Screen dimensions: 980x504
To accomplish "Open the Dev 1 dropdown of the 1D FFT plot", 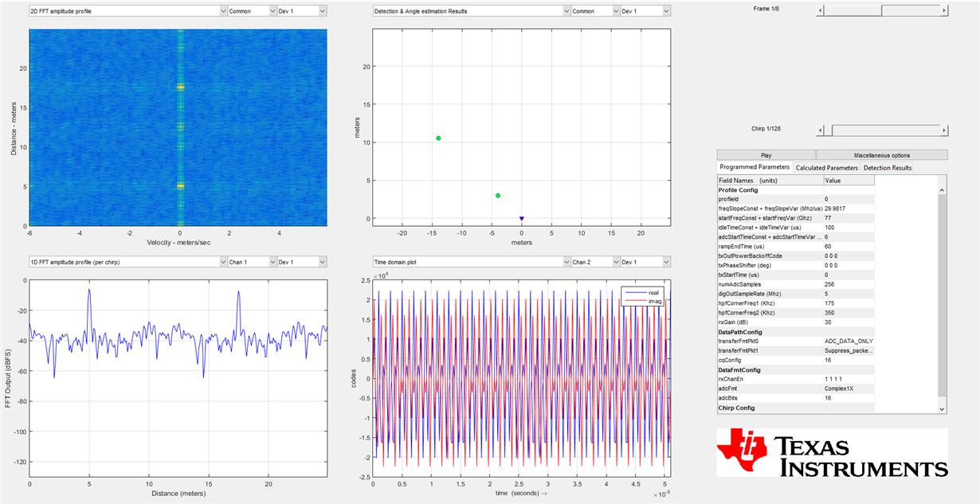I will coord(301,261).
